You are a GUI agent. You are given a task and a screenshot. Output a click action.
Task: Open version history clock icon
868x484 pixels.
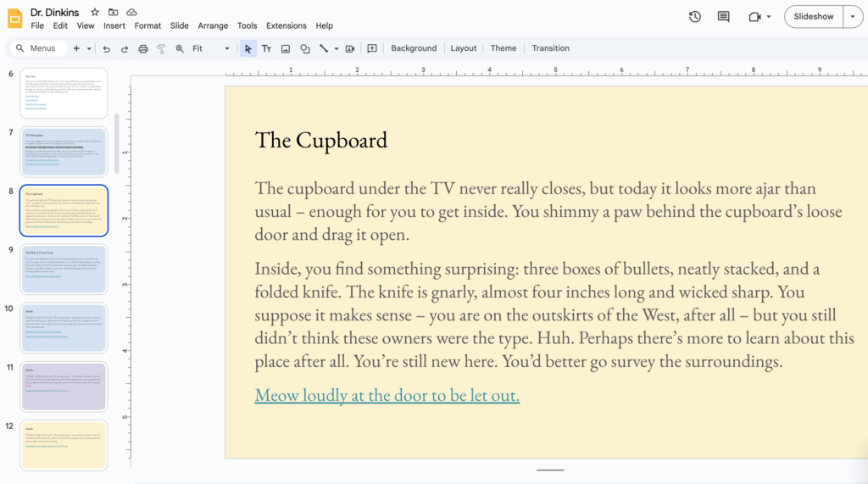[695, 17]
